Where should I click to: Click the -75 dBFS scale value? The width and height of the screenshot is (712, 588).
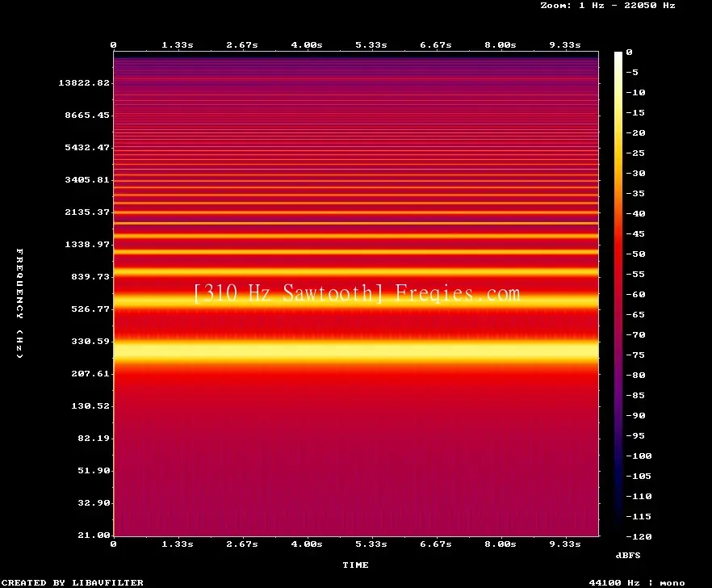[635, 355]
